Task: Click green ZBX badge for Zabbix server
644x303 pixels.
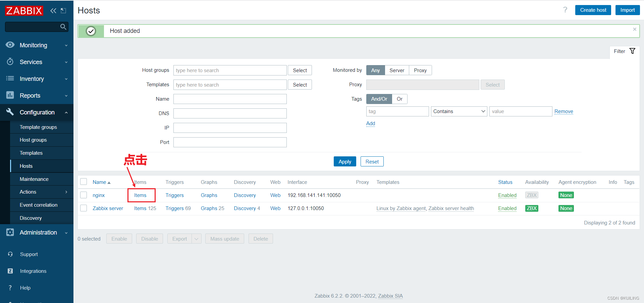Action: (532, 208)
